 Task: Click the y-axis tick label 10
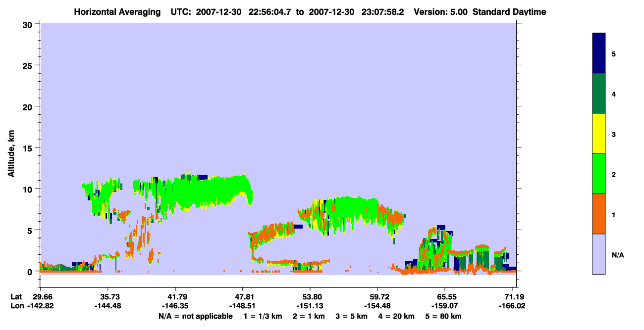pos(29,189)
